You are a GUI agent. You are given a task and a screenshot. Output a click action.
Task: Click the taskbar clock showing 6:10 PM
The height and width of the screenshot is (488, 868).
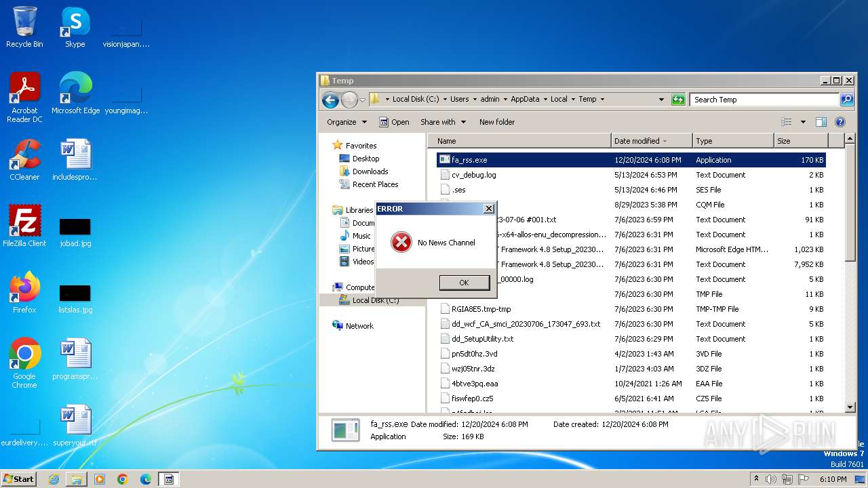pos(833,479)
